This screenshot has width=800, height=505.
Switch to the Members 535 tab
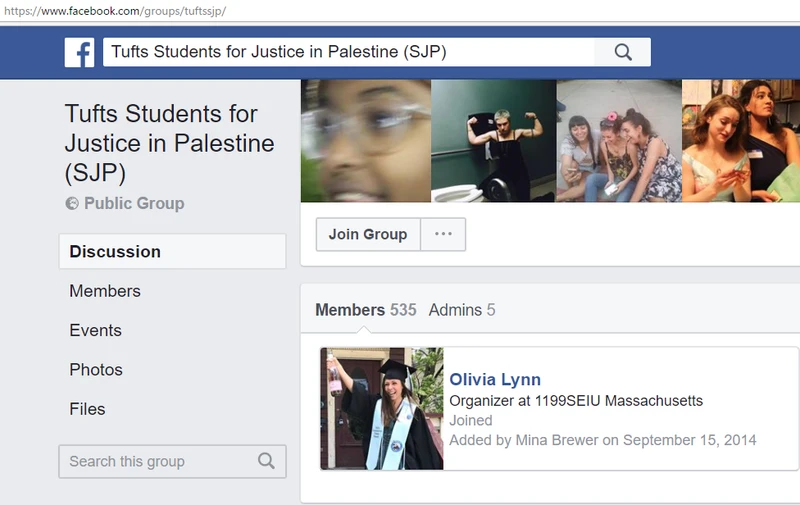click(x=365, y=310)
